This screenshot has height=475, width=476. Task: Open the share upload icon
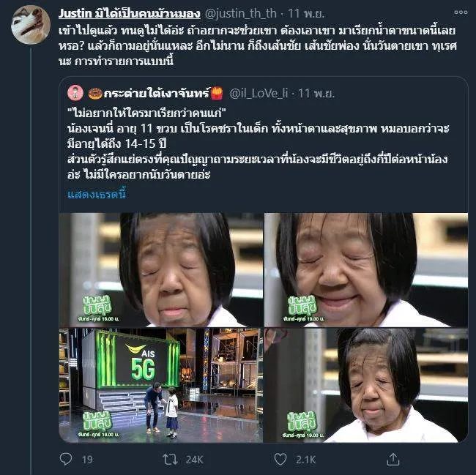coord(393,459)
